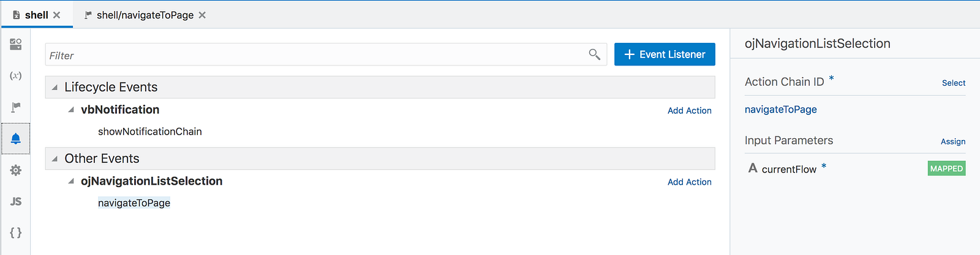The height and width of the screenshot is (255, 980).
Task: Collapse the Other Events section
Action: tap(55, 159)
